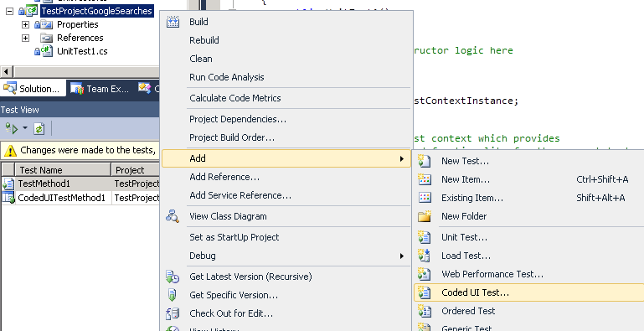Screen dimensions: 644x331
Task: Click the project cell beside TestMethod1
Action: tap(137, 184)
